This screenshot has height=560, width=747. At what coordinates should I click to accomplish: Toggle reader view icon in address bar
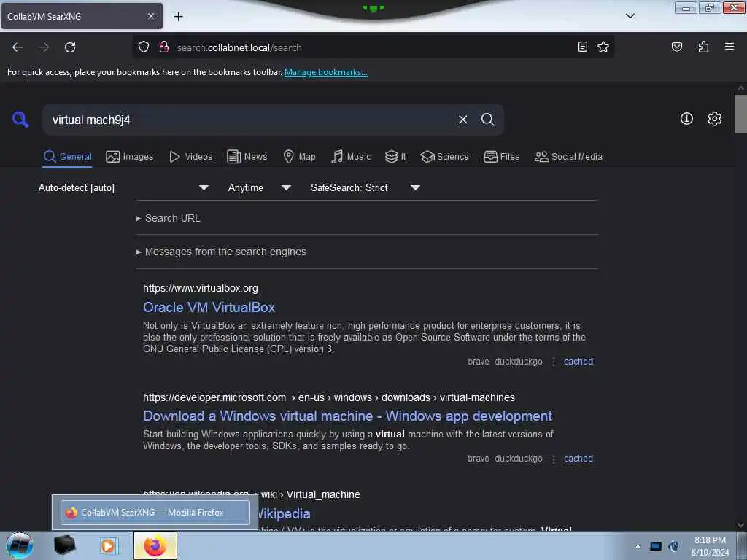tap(583, 47)
